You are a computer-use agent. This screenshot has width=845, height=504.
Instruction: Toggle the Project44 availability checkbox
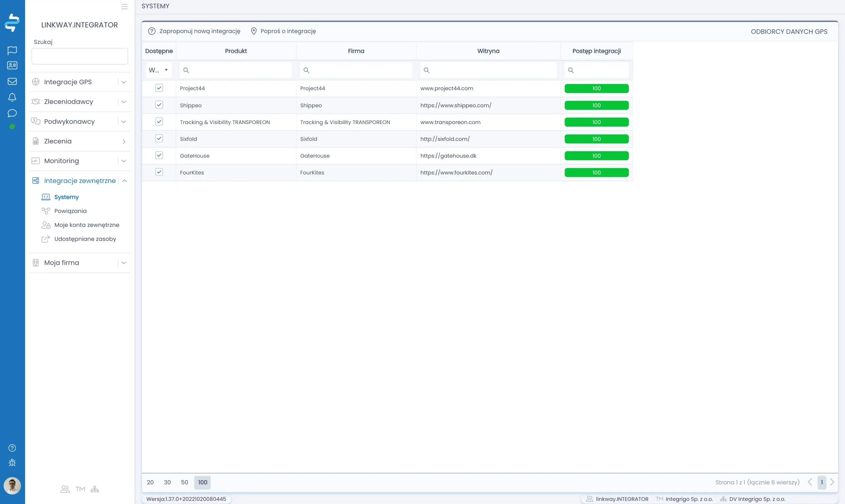point(159,88)
